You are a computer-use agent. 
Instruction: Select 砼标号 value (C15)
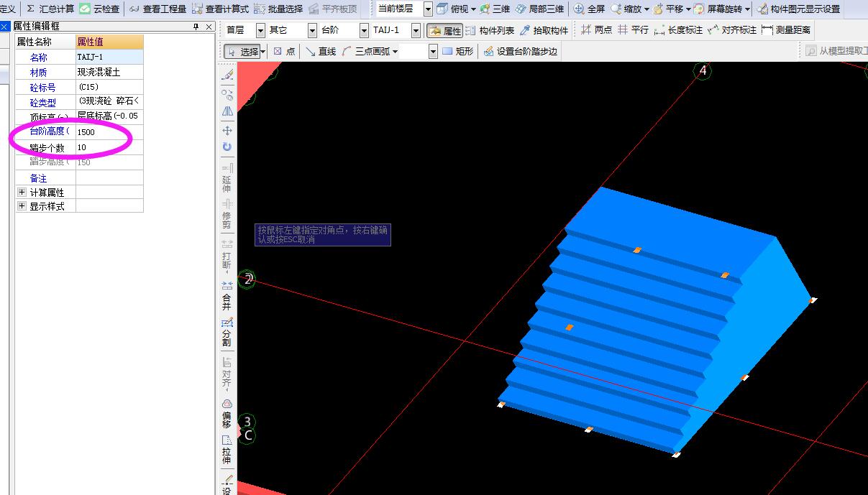[109, 87]
